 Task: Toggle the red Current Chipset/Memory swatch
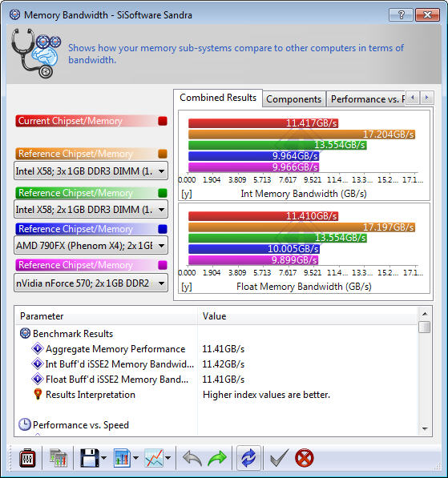[163, 121]
